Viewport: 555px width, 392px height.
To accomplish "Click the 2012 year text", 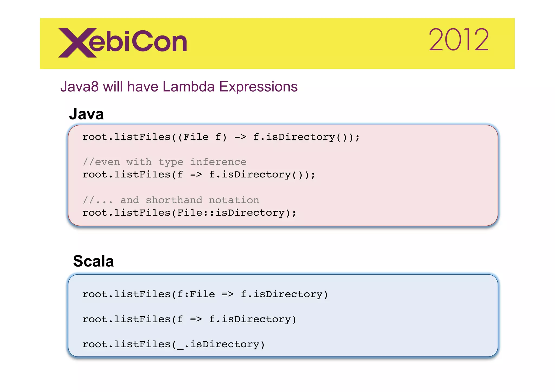I will pyautogui.click(x=459, y=40).
